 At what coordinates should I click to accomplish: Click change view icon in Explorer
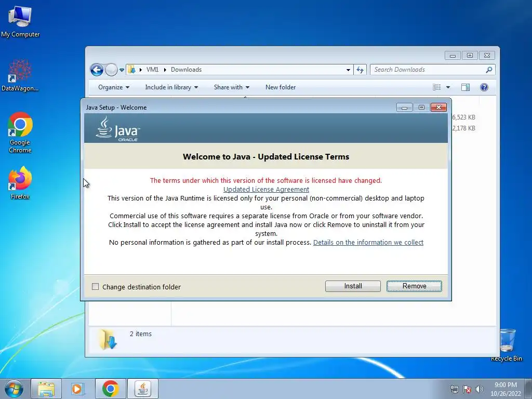coord(436,87)
